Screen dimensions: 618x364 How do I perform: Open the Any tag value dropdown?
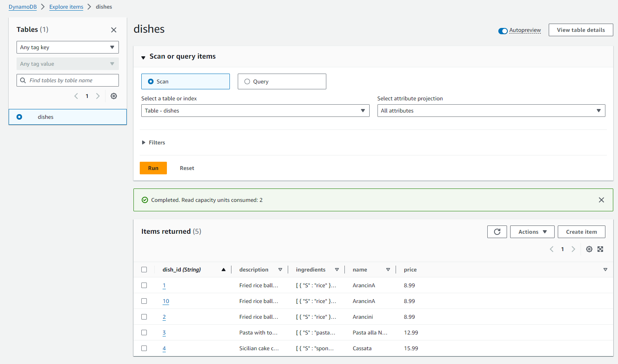(68, 64)
